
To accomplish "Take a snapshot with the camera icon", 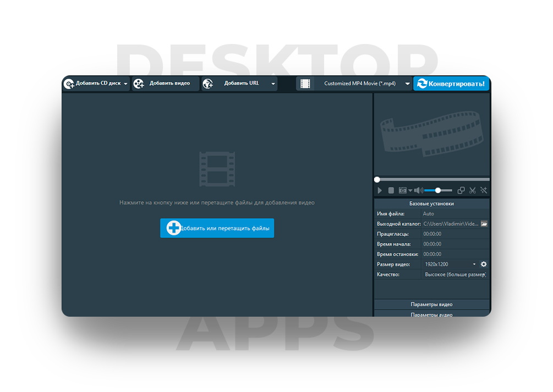I will click(x=403, y=190).
